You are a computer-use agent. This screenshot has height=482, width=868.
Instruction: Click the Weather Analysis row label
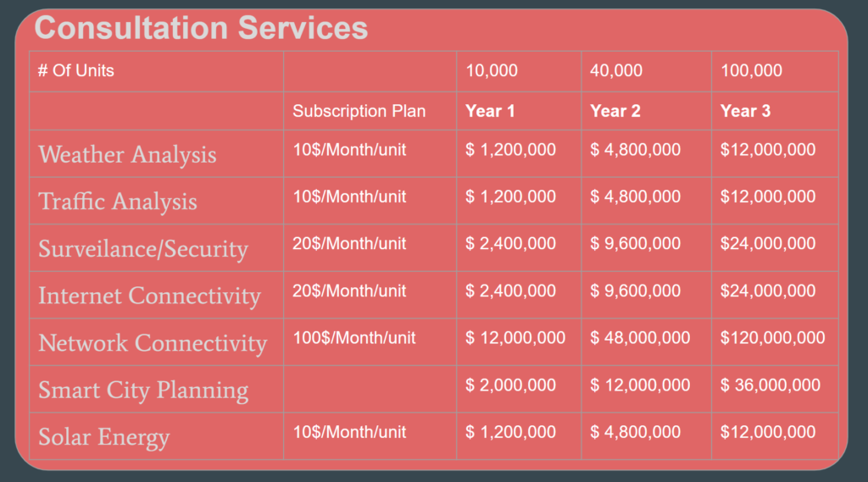(x=127, y=154)
